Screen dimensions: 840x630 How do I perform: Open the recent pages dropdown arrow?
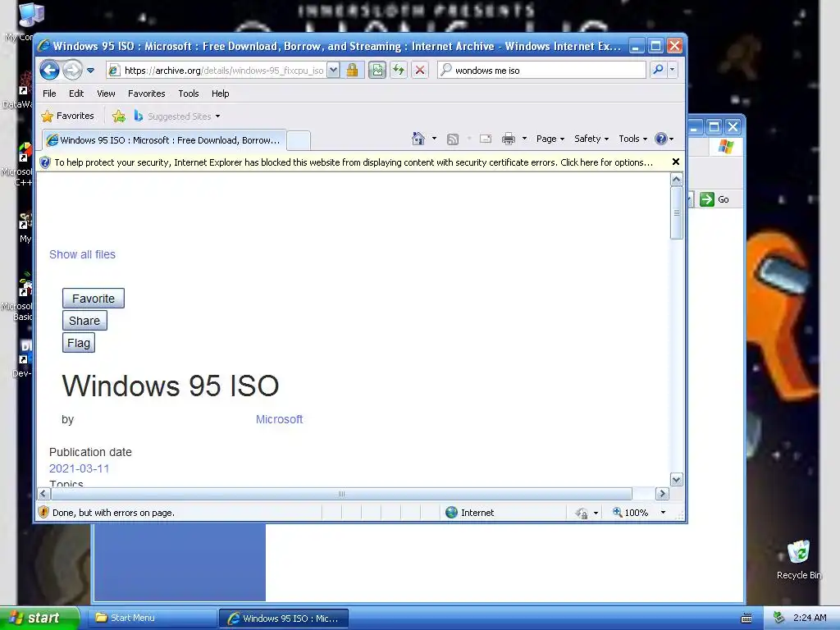(x=90, y=71)
